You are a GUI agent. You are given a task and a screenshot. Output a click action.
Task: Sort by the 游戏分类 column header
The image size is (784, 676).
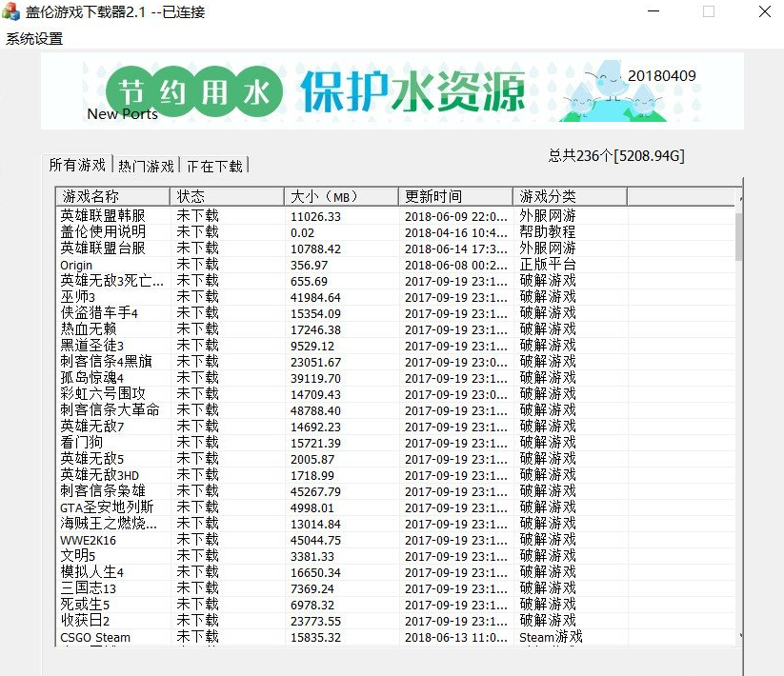point(570,196)
